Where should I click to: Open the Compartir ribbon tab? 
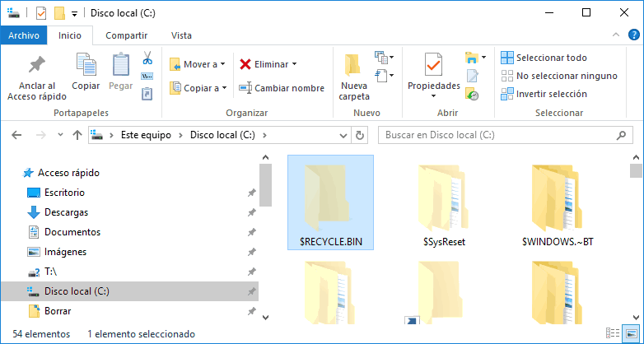(126, 35)
